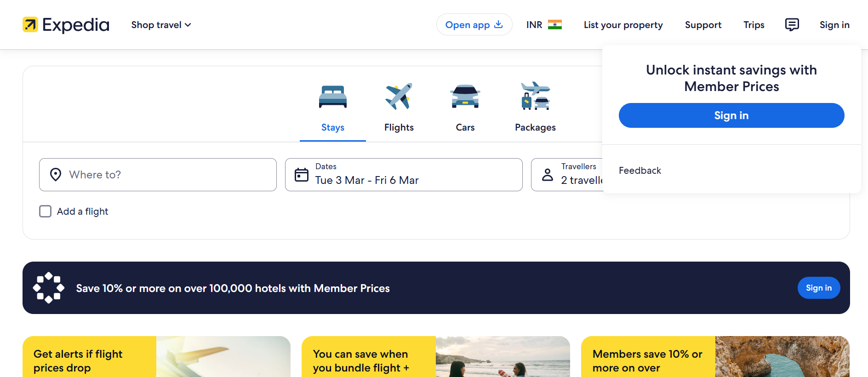Click the calendar icon in Dates
868x377 pixels.
pos(302,175)
